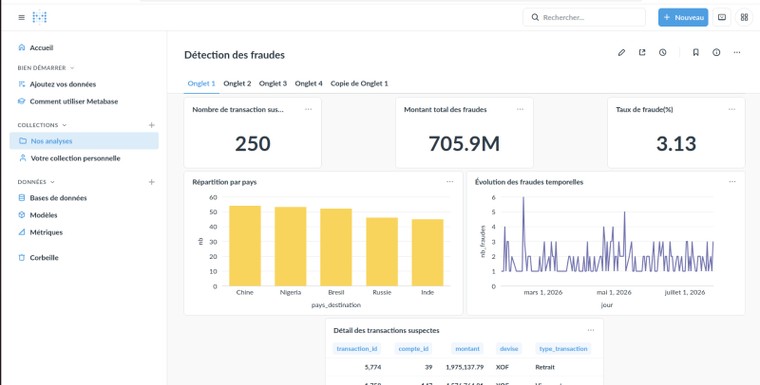760x385 pixels.
Task: Collapse the BIEN DÉMARRER section
Action: pyautogui.click(x=72, y=68)
